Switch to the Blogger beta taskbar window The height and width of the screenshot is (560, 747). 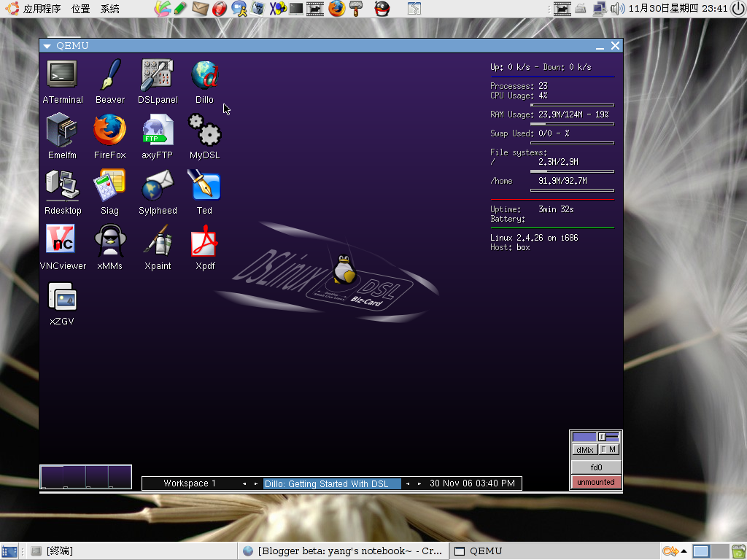[343, 551]
